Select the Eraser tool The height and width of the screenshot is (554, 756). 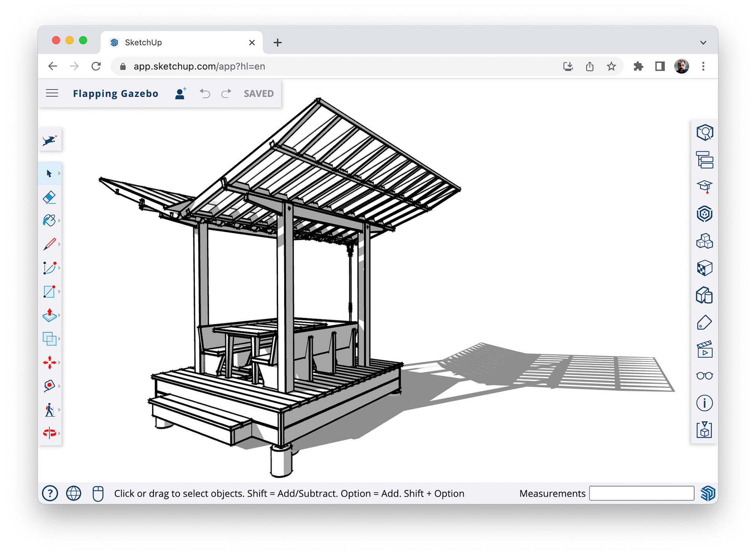[50, 197]
